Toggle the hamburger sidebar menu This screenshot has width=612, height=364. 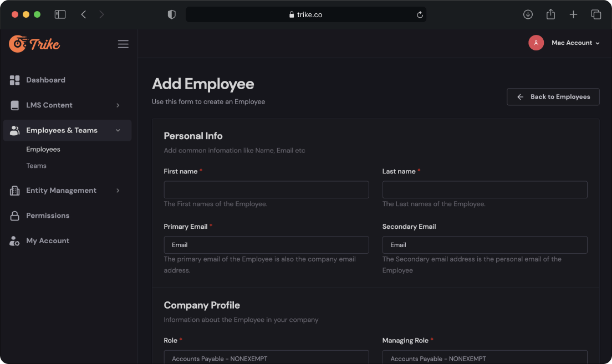pos(123,44)
